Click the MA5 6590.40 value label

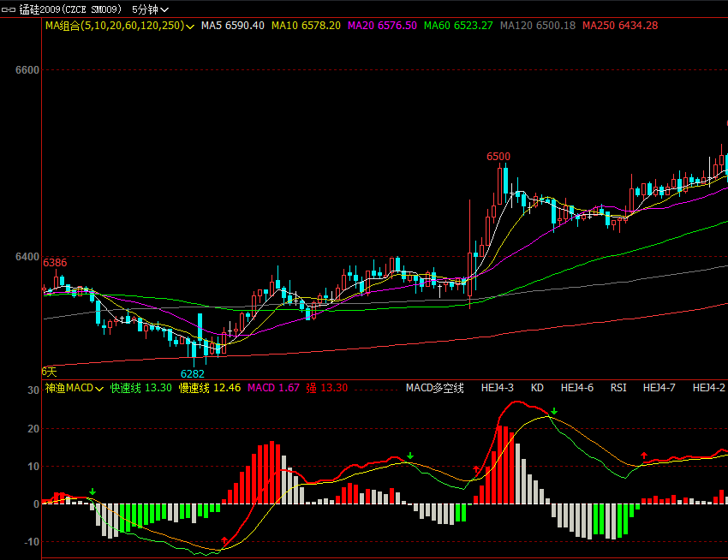(x=233, y=26)
